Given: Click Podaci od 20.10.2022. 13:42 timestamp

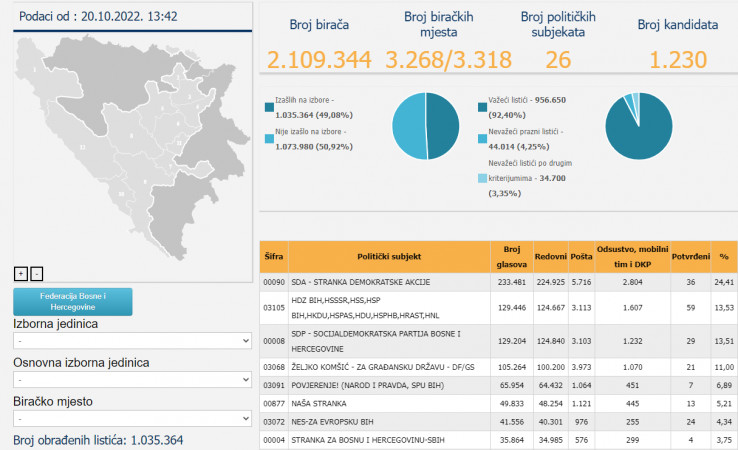Looking at the screenshot, I should pyautogui.click(x=98, y=16).
